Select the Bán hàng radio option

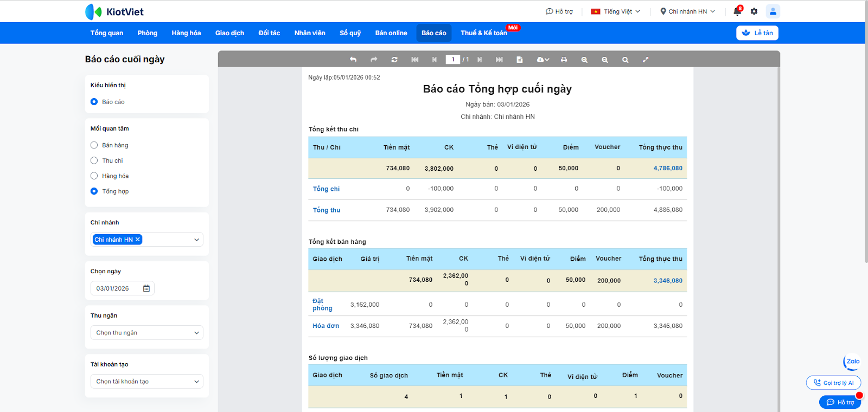tap(94, 145)
